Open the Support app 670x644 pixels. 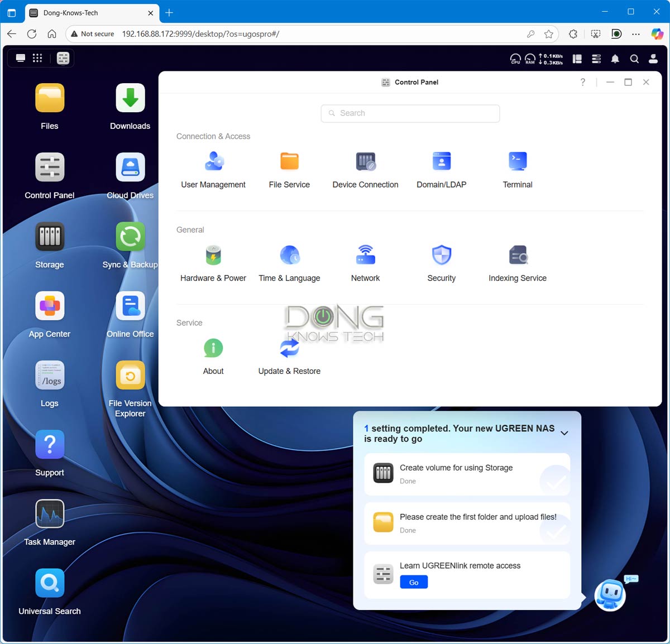(x=50, y=444)
